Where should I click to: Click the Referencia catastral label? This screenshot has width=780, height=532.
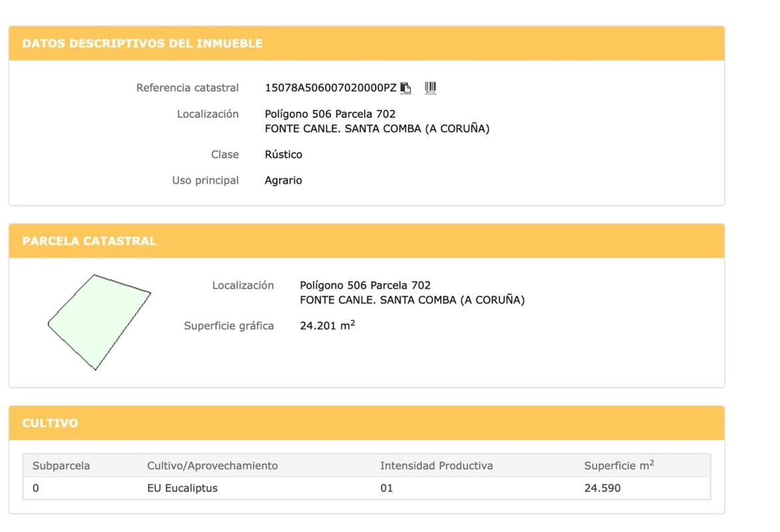pyautogui.click(x=187, y=88)
